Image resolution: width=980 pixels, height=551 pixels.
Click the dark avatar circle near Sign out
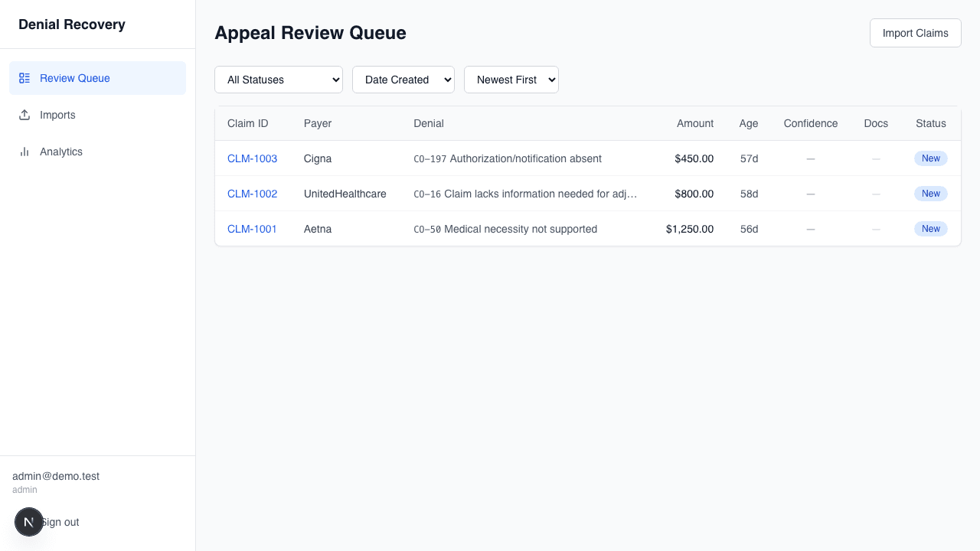(x=29, y=522)
